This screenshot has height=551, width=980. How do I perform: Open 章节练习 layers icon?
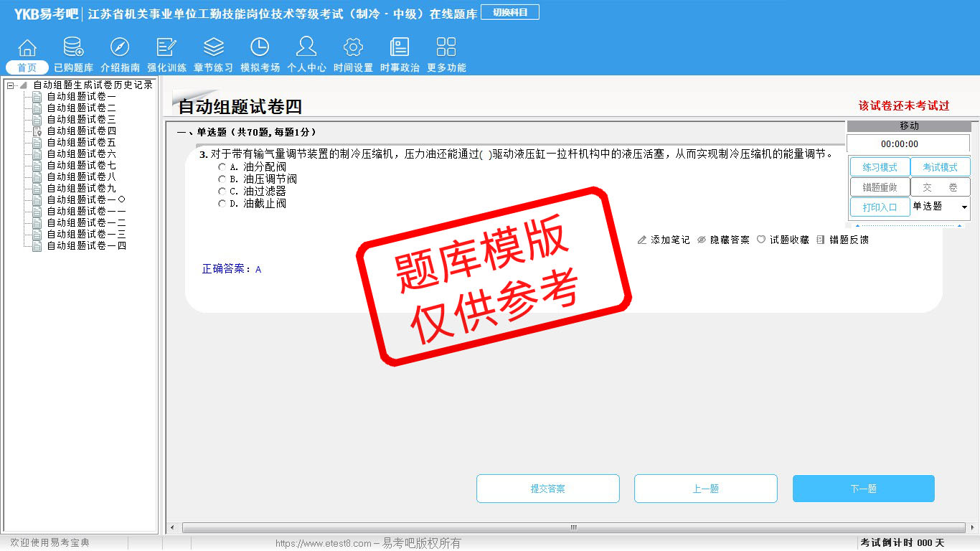tap(213, 47)
